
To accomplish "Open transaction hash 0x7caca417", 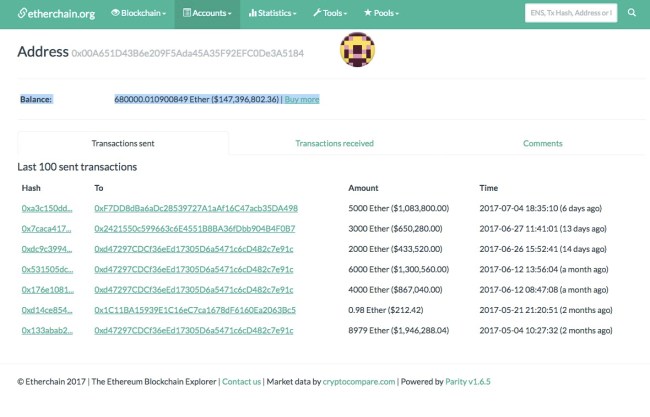I will click(46, 228).
